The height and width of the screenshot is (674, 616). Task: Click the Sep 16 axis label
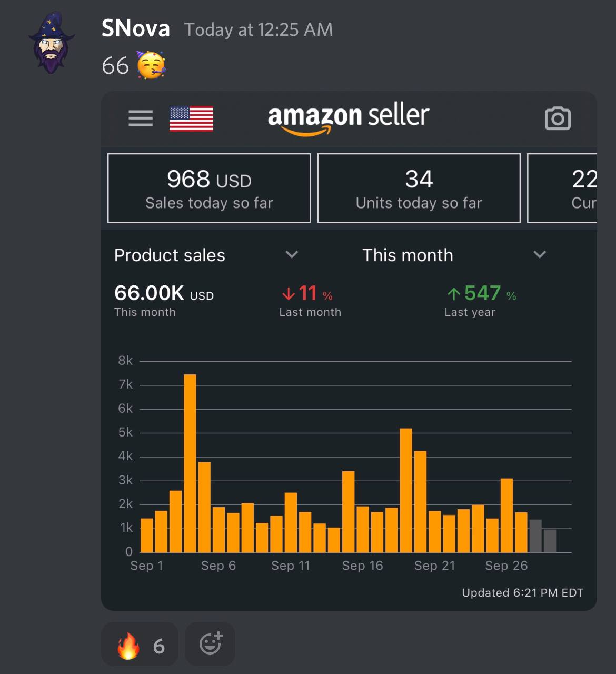[x=362, y=566]
